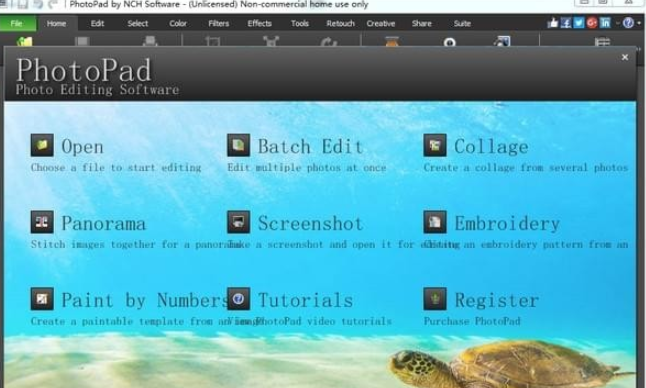Image resolution: width=646 pixels, height=388 pixels.
Task: Click the "Tutorials" heading text
Action: pos(305,301)
